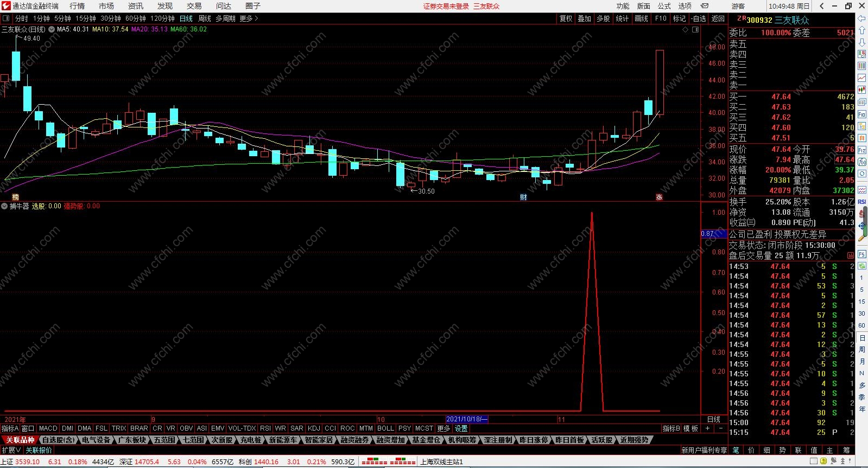This screenshot has height=468, width=868.
Task: Switch to 120分钟 period
Action: pyautogui.click(x=162, y=18)
